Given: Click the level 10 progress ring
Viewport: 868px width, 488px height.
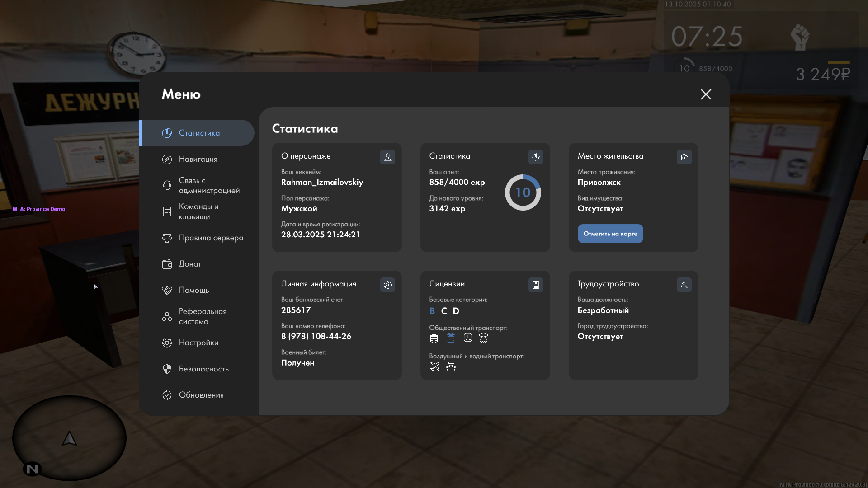Looking at the screenshot, I should [x=523, y=192].
